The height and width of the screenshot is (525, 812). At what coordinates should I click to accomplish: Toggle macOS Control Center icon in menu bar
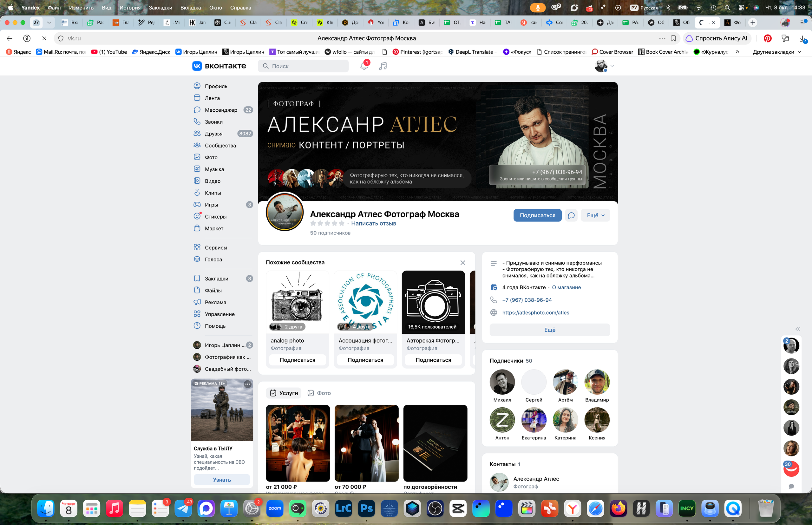tap(742, 8)
